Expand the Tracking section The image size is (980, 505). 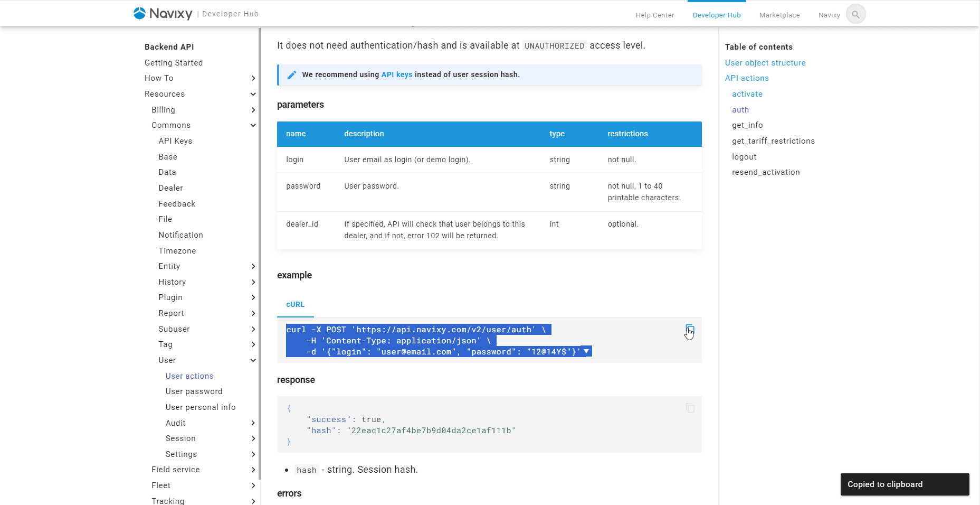click(x=253, y=501)
